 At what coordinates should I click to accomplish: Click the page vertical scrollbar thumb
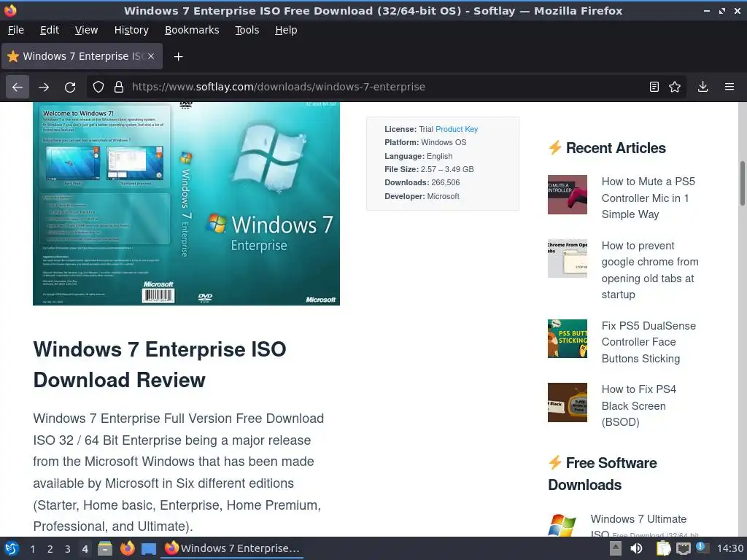[x=742, y=183]
